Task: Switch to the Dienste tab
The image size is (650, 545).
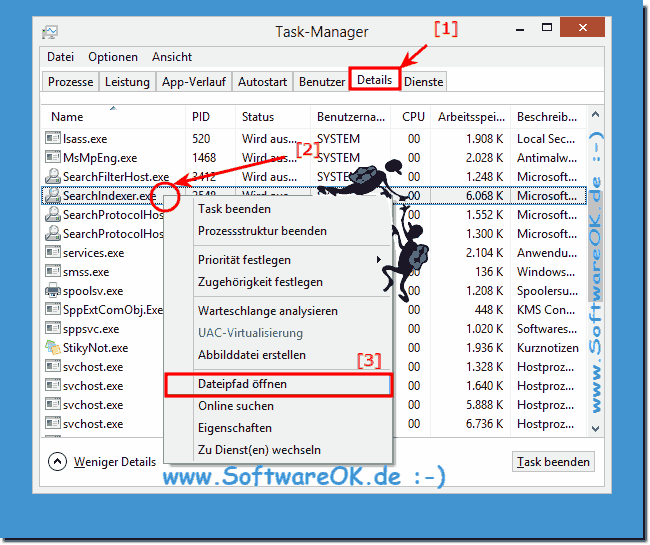Action: [x=423, y=82]
